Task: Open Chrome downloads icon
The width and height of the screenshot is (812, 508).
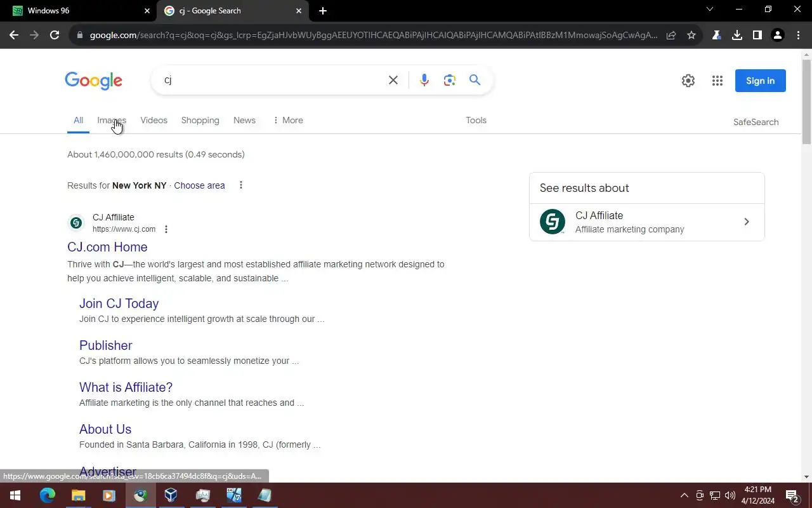Action: (737, 35)
